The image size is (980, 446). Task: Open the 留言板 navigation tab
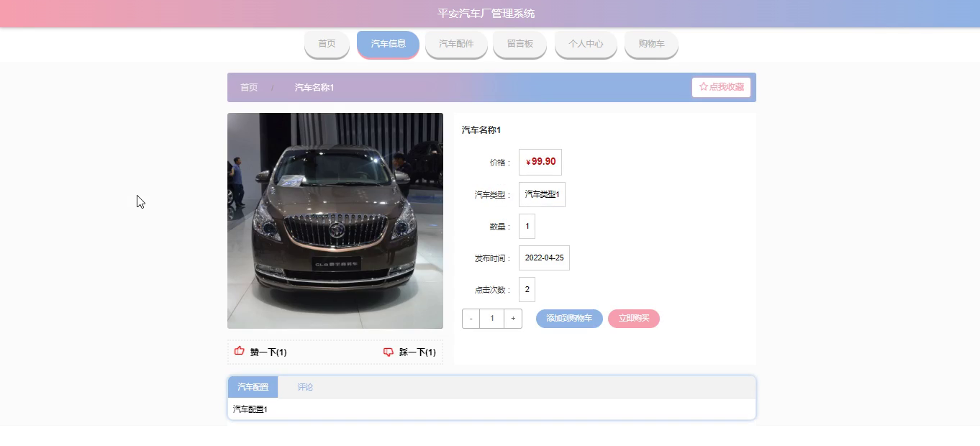click(x=520, y=44)
